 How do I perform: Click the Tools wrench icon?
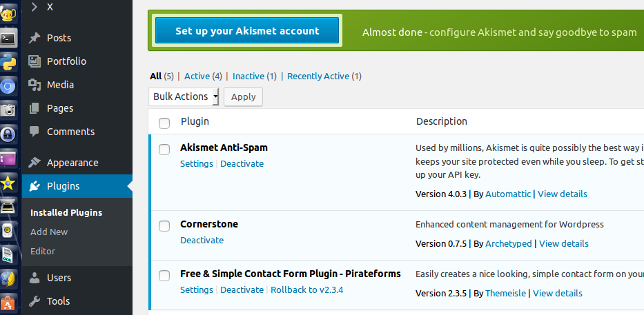point(35,301)
